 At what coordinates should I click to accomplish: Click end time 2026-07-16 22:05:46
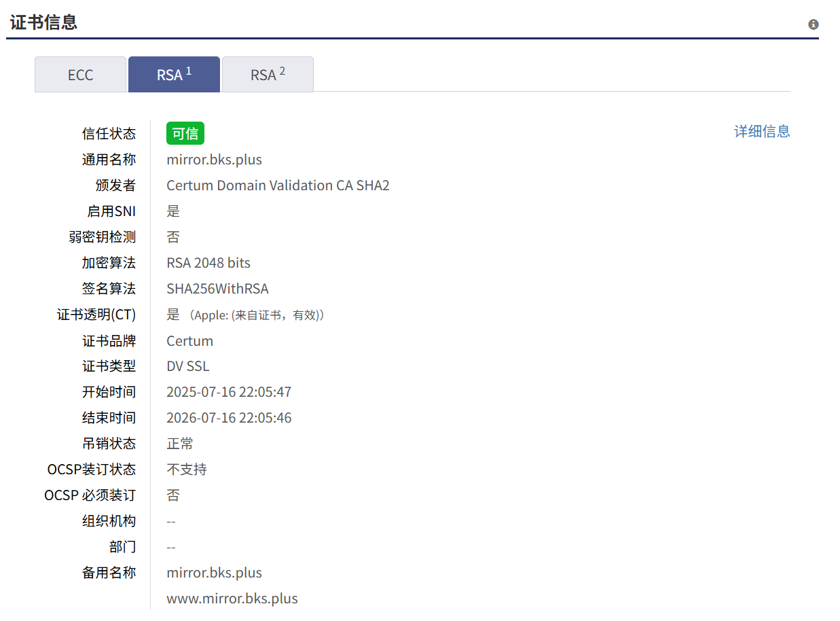pos(229,418)
